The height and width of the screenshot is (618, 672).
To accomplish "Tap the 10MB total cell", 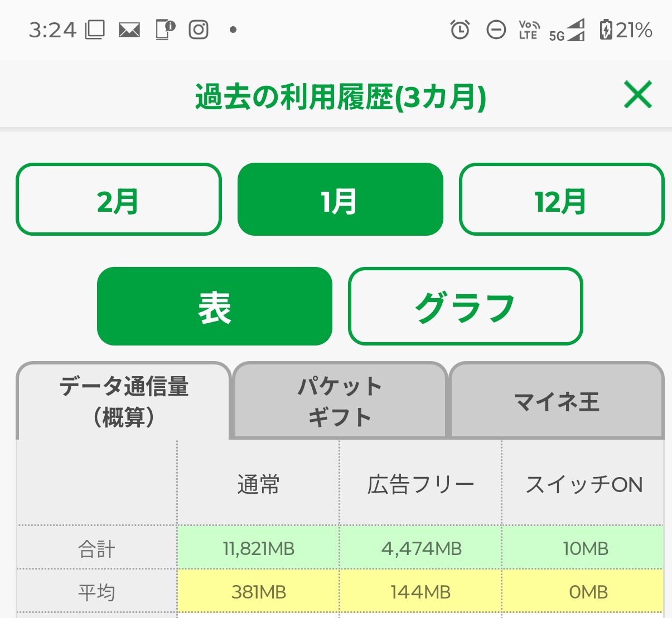I will (x=583, y=548).
